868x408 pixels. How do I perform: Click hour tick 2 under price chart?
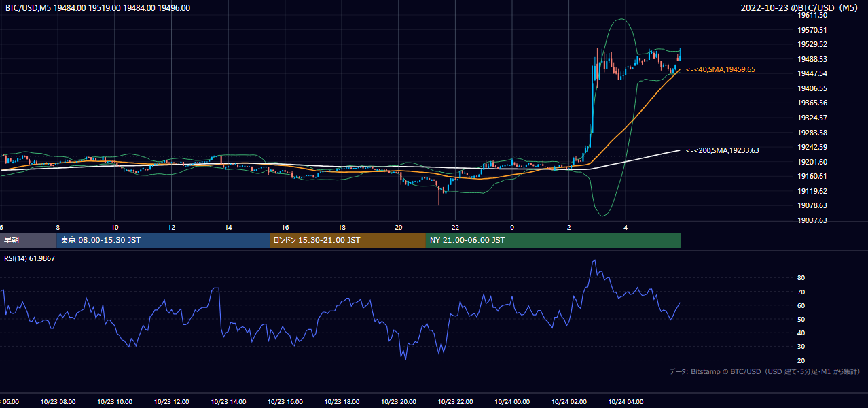coord(569,227)
